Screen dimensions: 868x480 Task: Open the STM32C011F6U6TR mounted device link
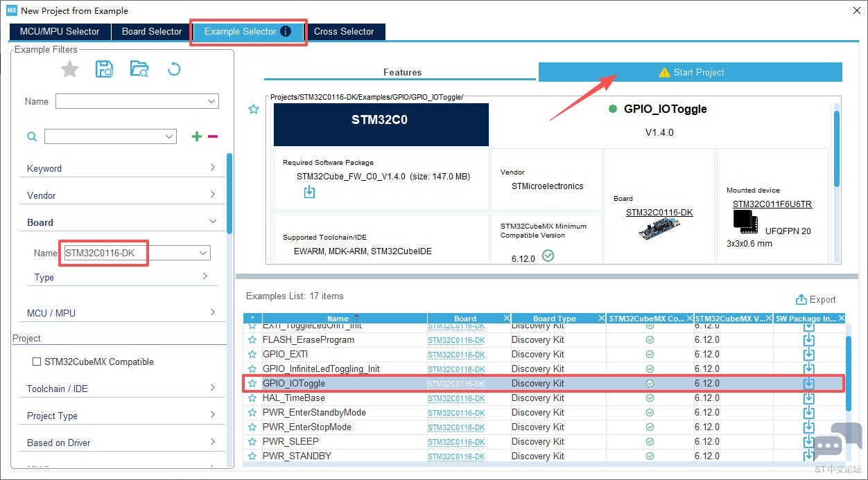click(x=772, y=204)
